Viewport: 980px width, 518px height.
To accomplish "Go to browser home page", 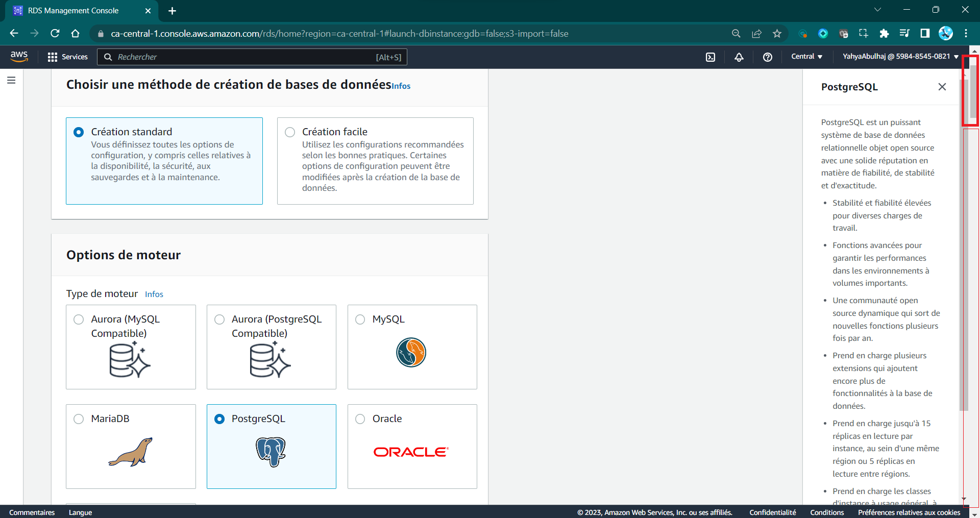I will tap(76, 33).
